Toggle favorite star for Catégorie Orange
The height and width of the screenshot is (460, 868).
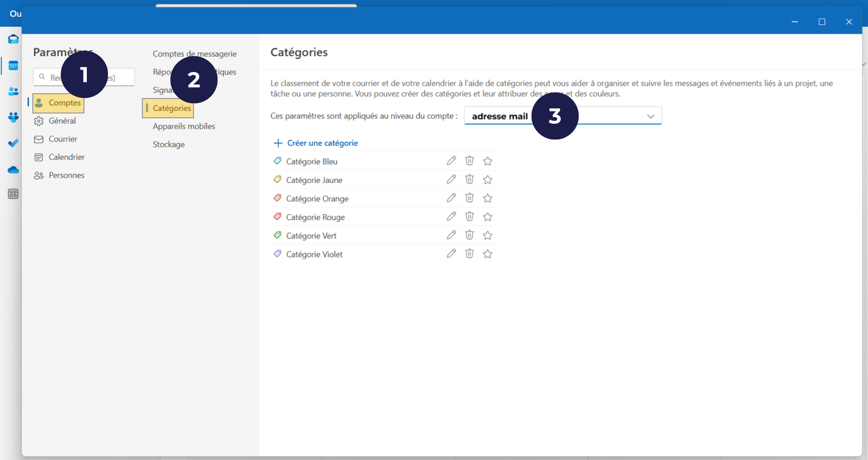click(x=487, y=198)
